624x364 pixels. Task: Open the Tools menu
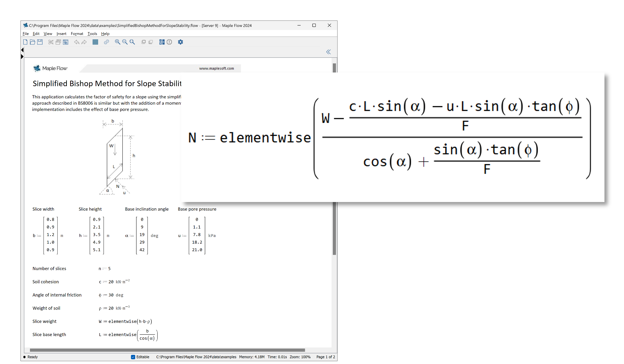click(x=92, y=34)
